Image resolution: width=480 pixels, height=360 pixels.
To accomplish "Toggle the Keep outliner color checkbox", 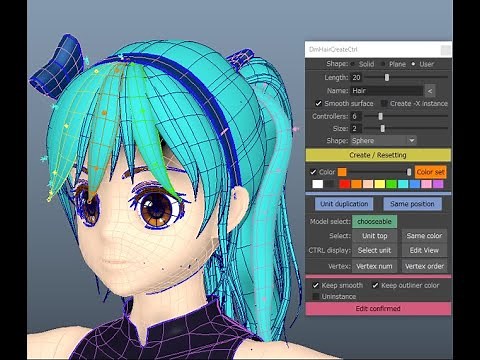I will (375, 285).
